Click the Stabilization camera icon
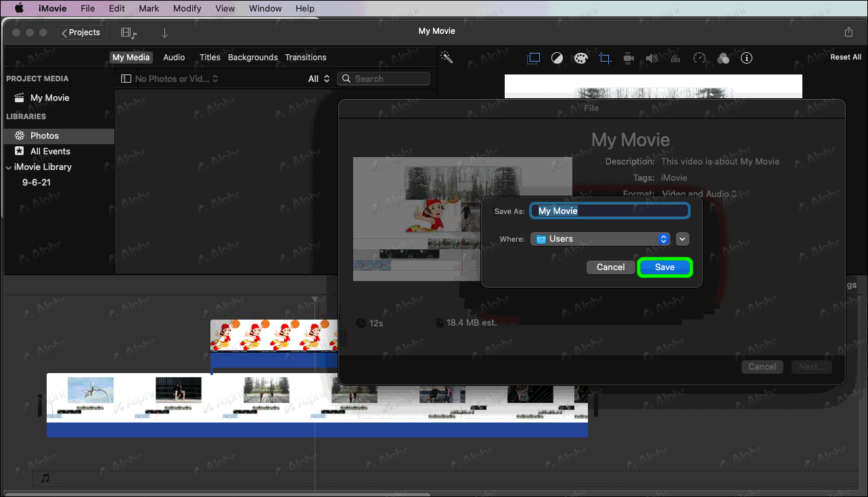 pyautogui.click(x=628, y=58)
